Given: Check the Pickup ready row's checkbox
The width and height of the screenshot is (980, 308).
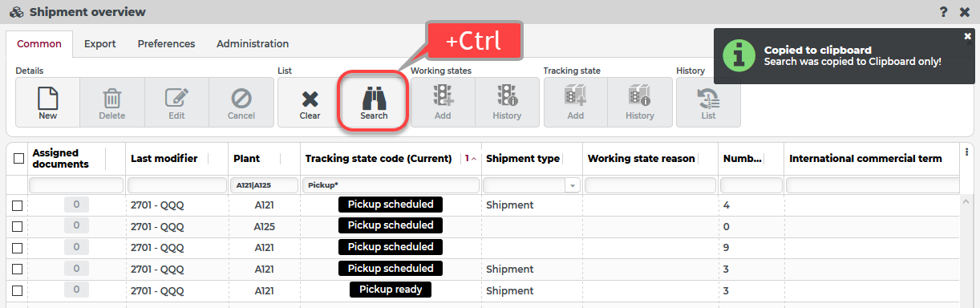Looking at the screenshot, I should 18,290.
